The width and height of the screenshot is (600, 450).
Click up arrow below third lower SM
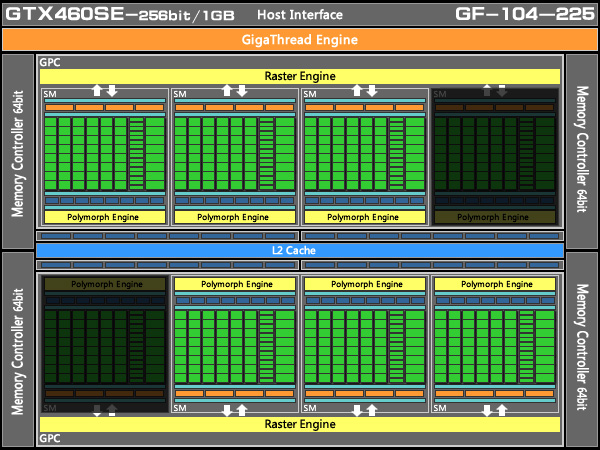pyautogui.click(x=372, y=410)
